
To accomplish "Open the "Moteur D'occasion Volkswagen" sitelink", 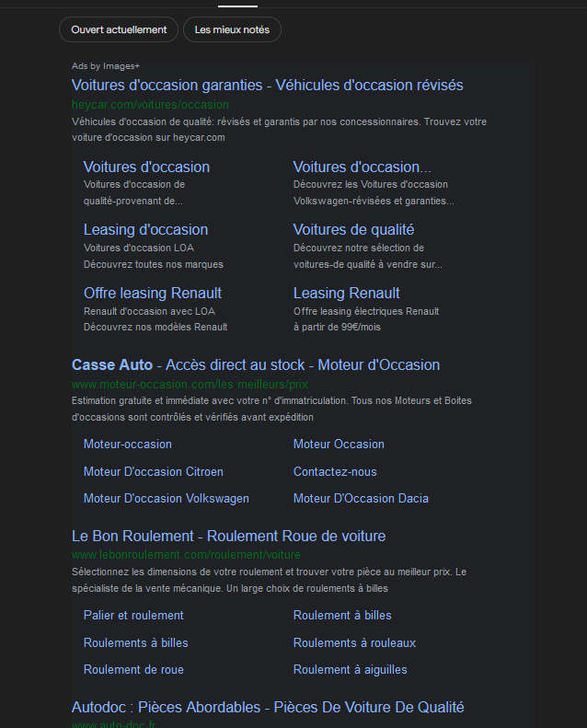I will pos(166,498).
